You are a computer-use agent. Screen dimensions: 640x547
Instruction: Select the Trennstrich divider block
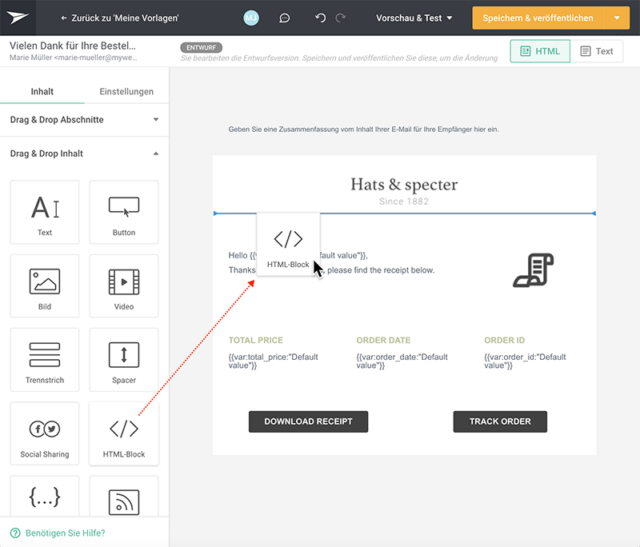44,360
